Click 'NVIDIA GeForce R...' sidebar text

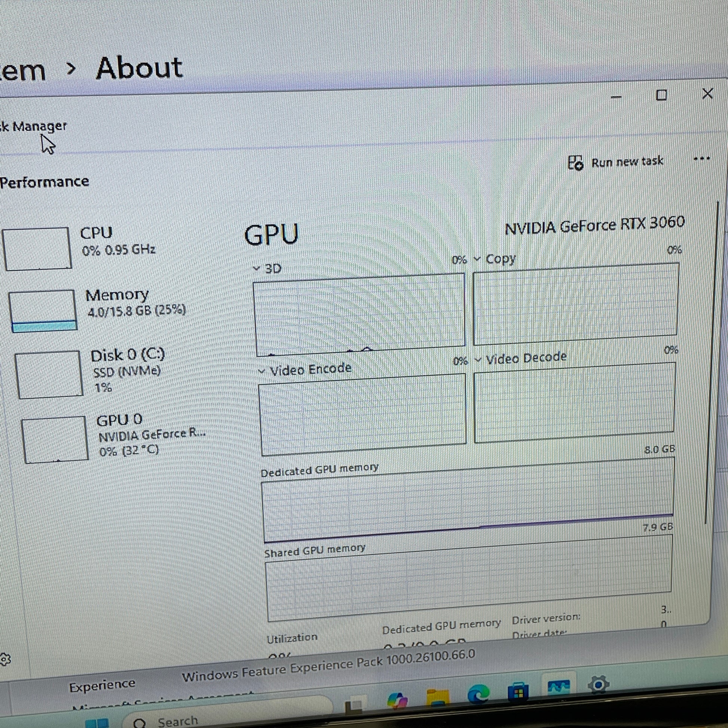point(152,434)
